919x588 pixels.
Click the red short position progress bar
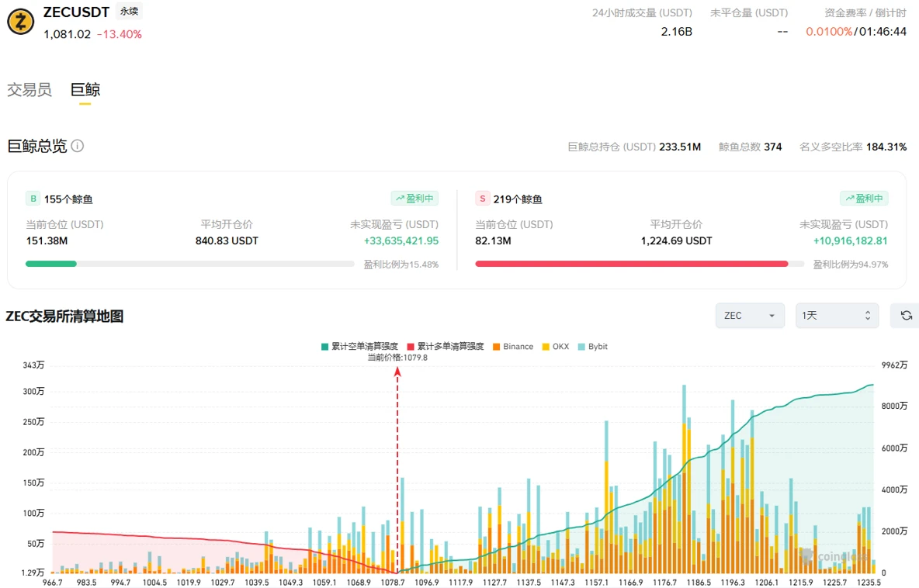(640, 264)
